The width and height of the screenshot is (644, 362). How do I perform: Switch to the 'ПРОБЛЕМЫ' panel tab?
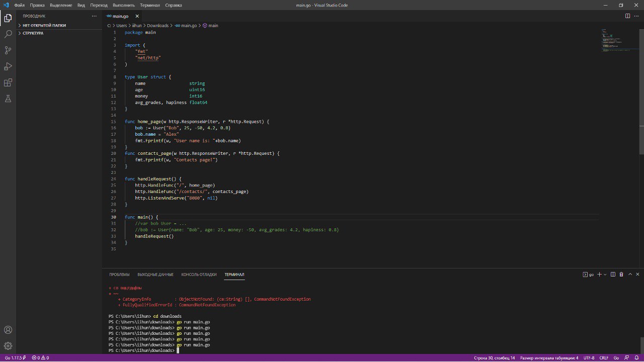tap(119, 275)
